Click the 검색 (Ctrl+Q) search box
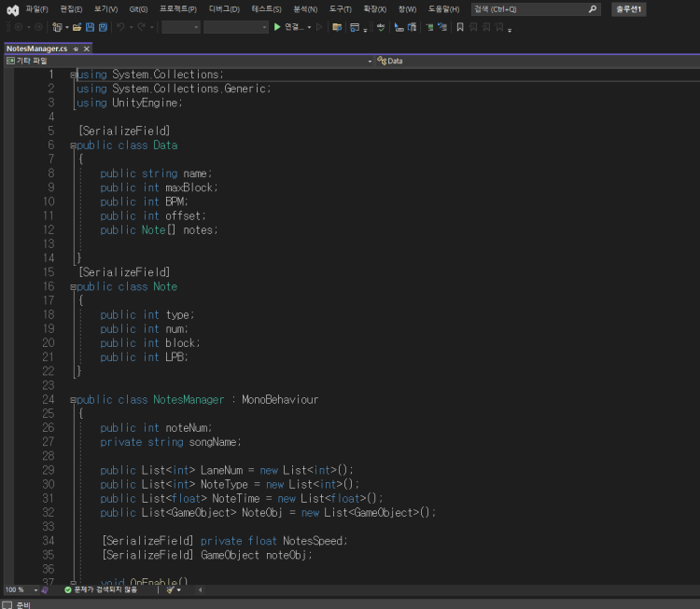Screen dimensions: 700x609 tap(536, 9)
